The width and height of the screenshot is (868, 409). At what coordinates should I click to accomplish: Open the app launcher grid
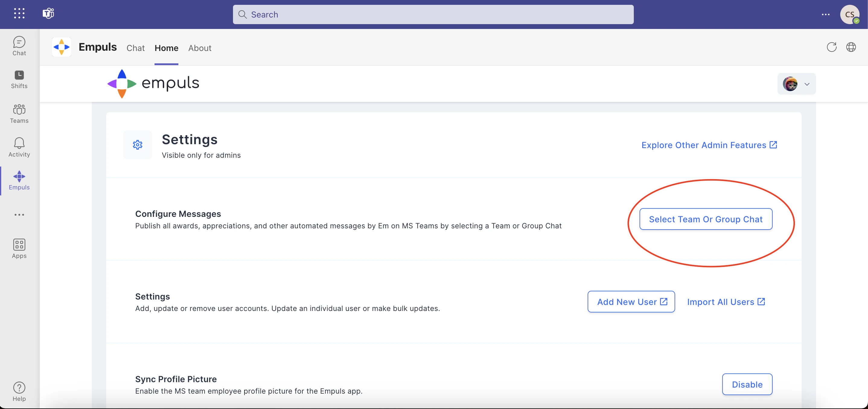pos(19,14)
